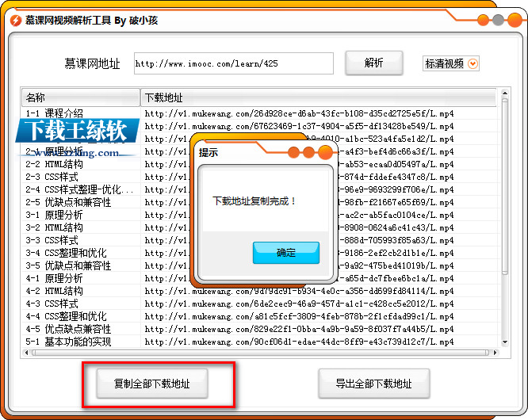Image resolution: width=528 pixels, height=420 pixels.
Task: Click download URL ending dd699fd84114/L.mp4
Action: coord(299,291)
